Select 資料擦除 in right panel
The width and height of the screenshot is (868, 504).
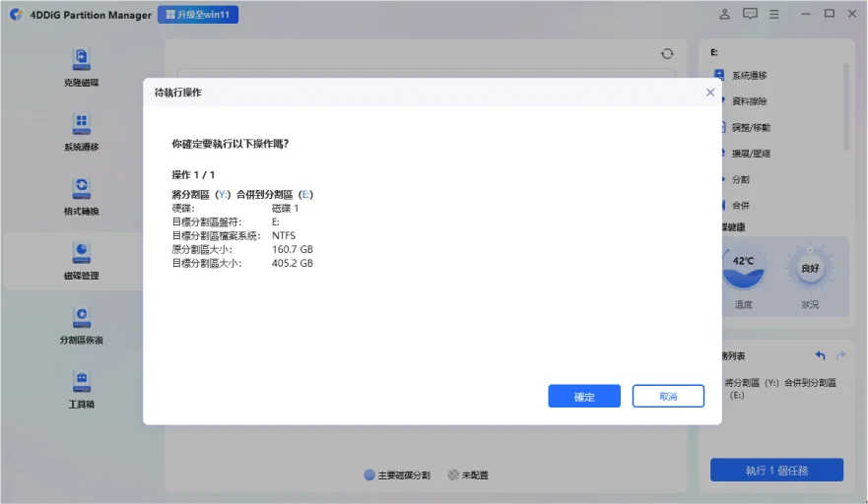[749, 101]
